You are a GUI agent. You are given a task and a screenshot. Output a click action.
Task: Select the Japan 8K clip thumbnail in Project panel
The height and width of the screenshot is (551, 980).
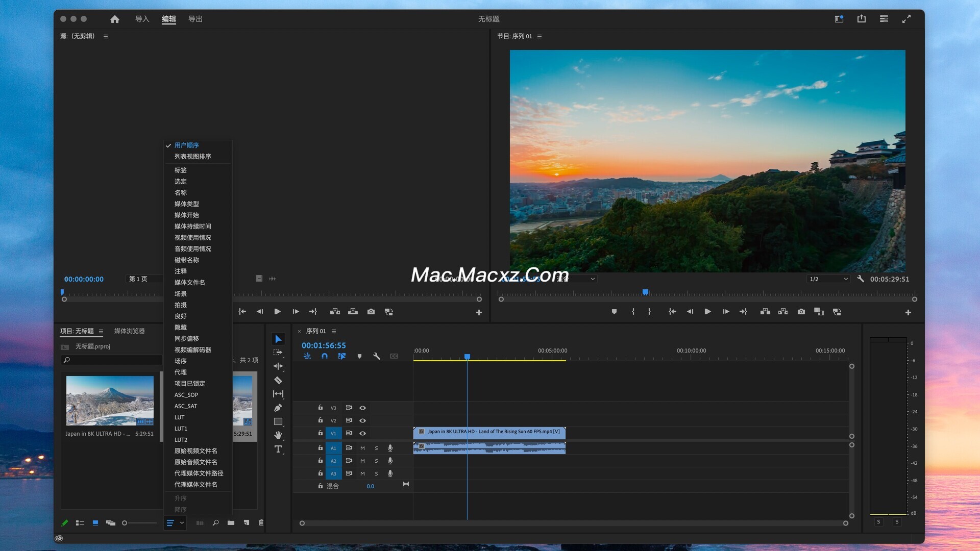click(x=109, y=400)
